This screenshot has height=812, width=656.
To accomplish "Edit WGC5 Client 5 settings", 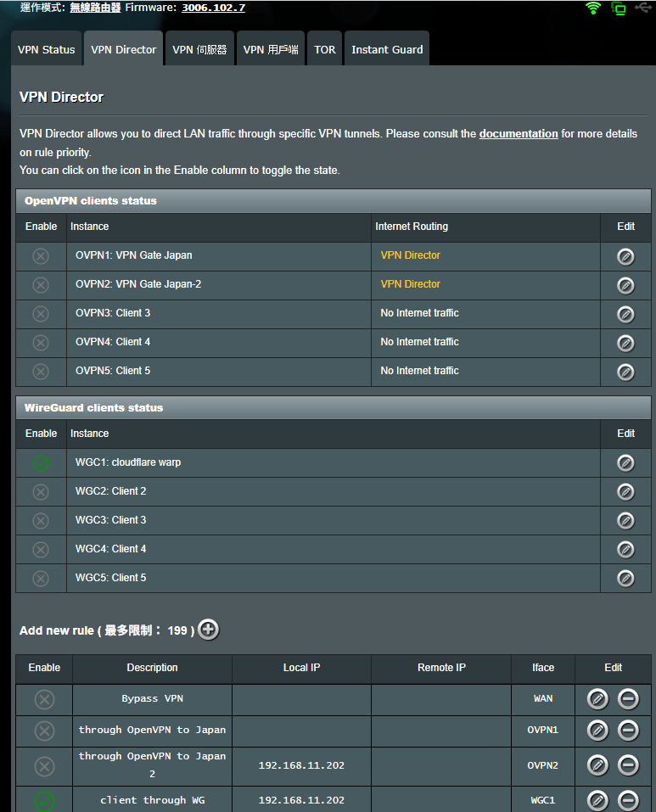I will pos(625,578).
